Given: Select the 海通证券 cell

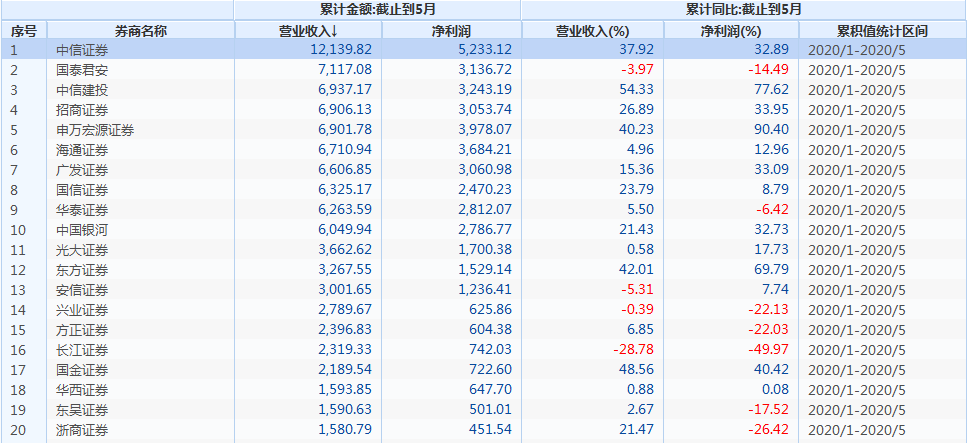Looking at the screenshot, I should point(82,151).
